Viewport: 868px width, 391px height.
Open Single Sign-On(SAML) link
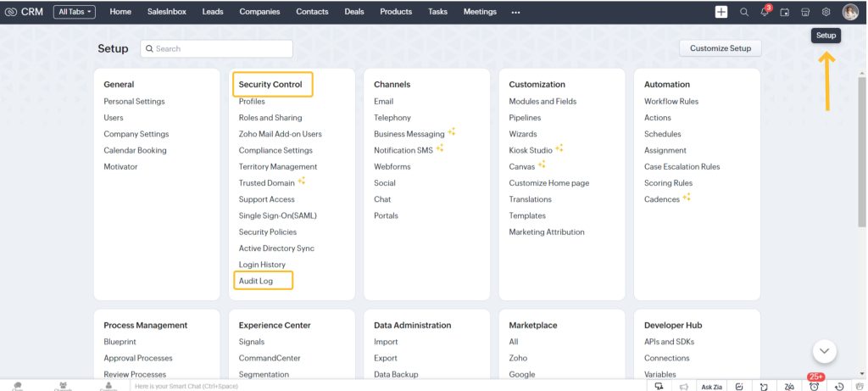[277, 215]
